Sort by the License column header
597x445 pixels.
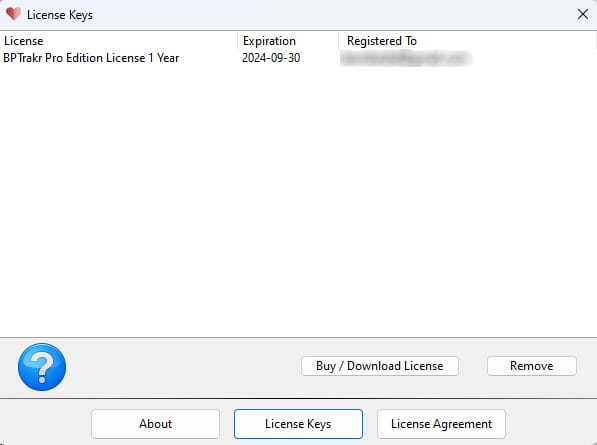(x=119, y=41)
